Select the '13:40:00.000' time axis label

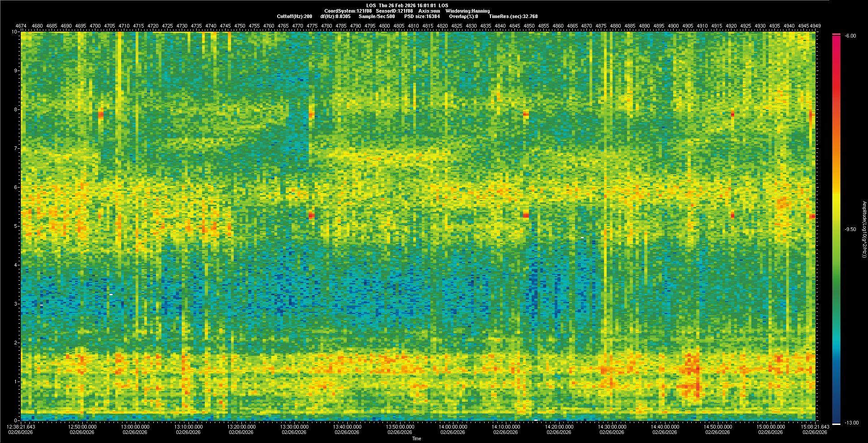347,426
